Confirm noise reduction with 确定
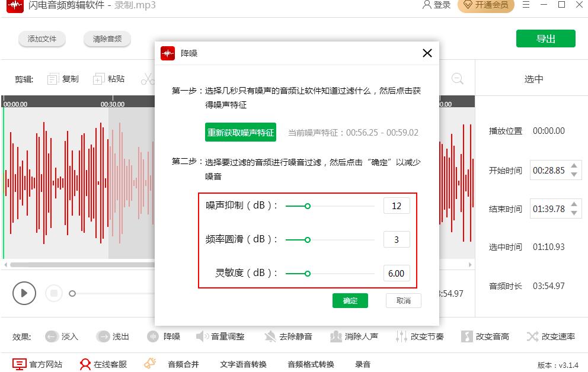The width and height of the screenshot is (588, 372). pyautogui.click(x=350, y=300)
